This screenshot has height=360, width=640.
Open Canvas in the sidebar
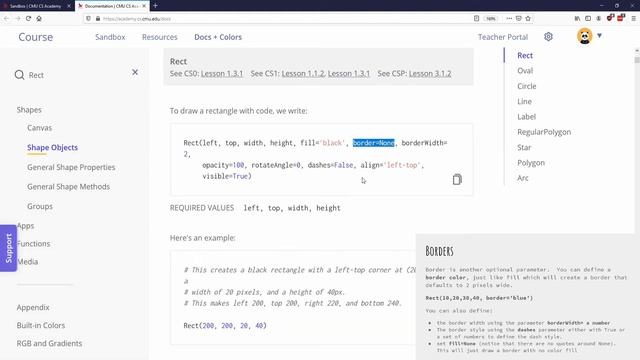tap(40, 128)
